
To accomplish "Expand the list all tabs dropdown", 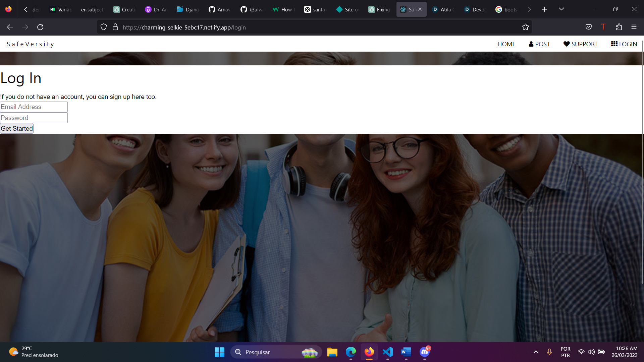I will [x=561, y=9].
